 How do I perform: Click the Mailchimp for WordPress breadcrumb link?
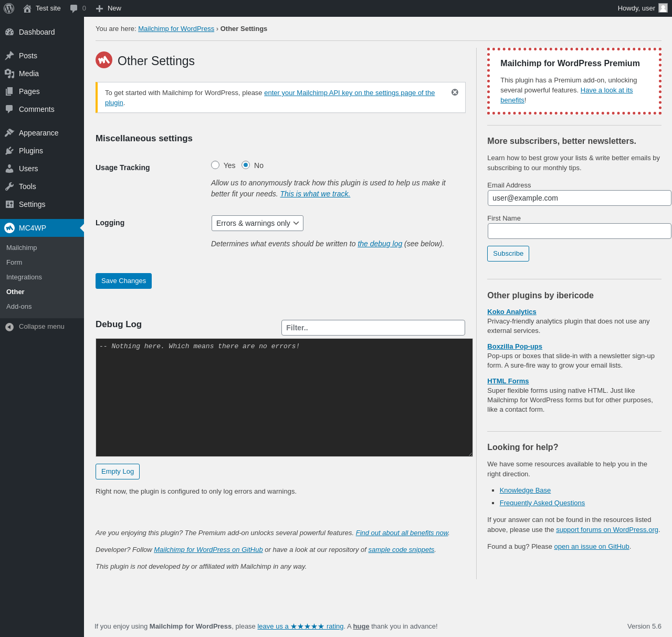[x=176, y=29]
